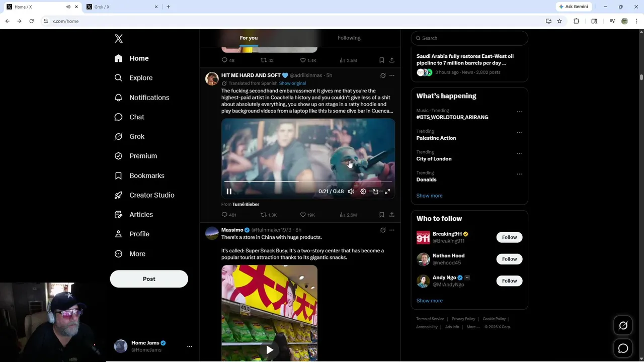
Task: Show more accounts to follow
Action: tap(429, 301)
